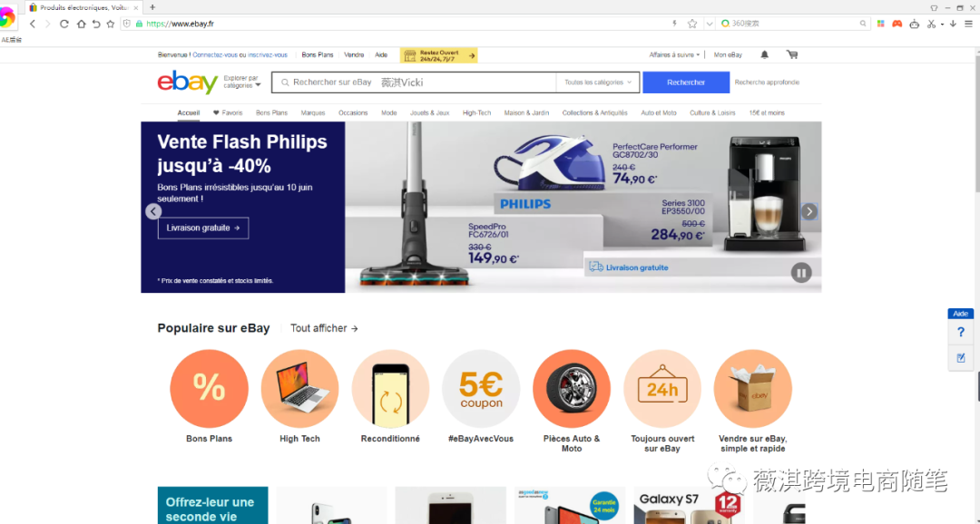Viewport: 980px width, 524px height.
Task: Click Tout afficher link
Action: pos(324,328)
